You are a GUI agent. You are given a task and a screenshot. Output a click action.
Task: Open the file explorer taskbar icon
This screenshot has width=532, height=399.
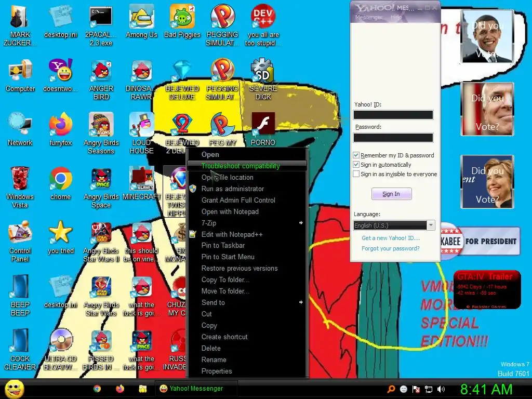143,389
